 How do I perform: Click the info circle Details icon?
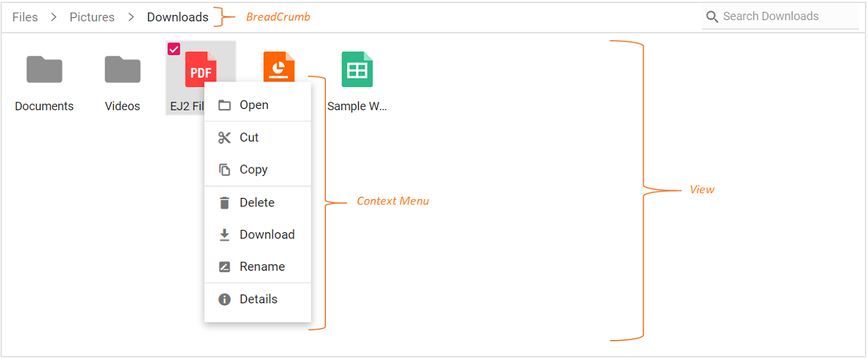(224, 299)
